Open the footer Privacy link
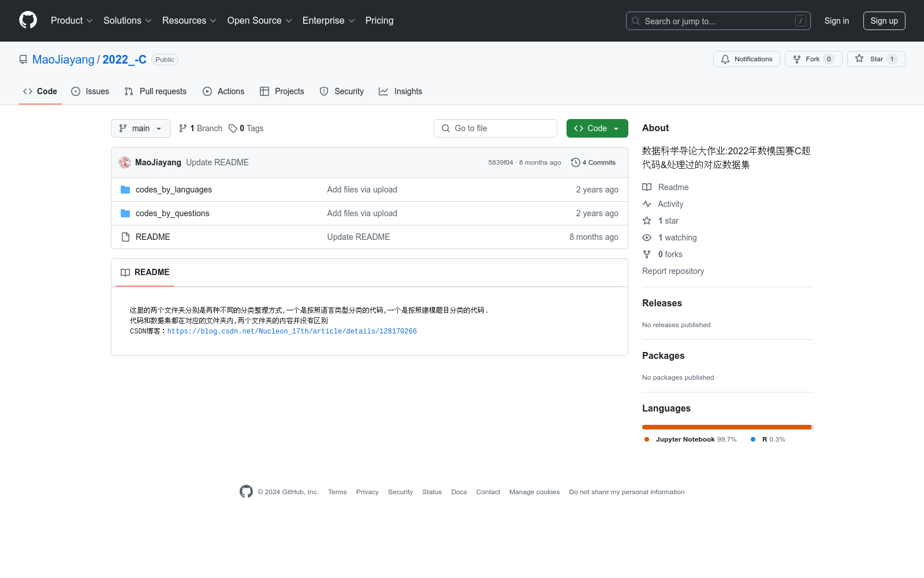Viewport: 924px width, 578px height. click(367, 492)
